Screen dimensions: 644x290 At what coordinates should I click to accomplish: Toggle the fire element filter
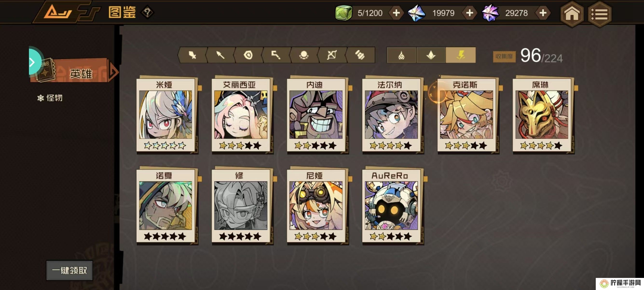click(401, 55)
